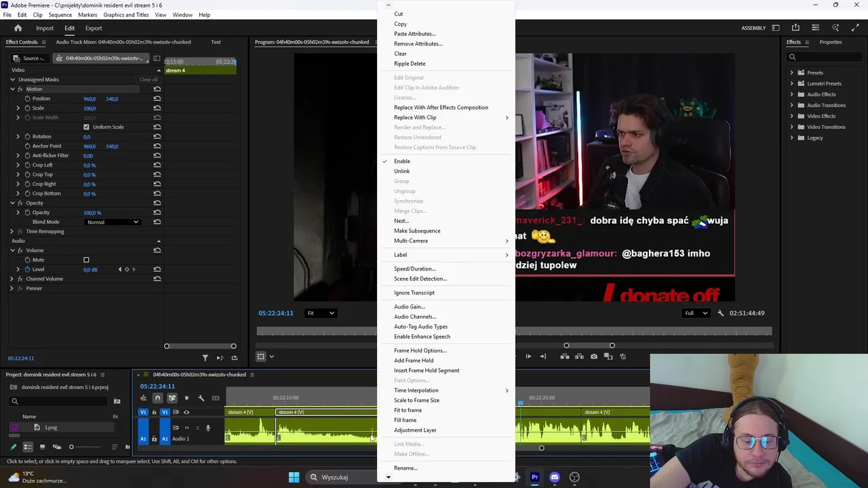The height and width of the screenshot is (488, 868).
Task: Enable the Mute checkbox under Volume
Action: tap(86, 260)
